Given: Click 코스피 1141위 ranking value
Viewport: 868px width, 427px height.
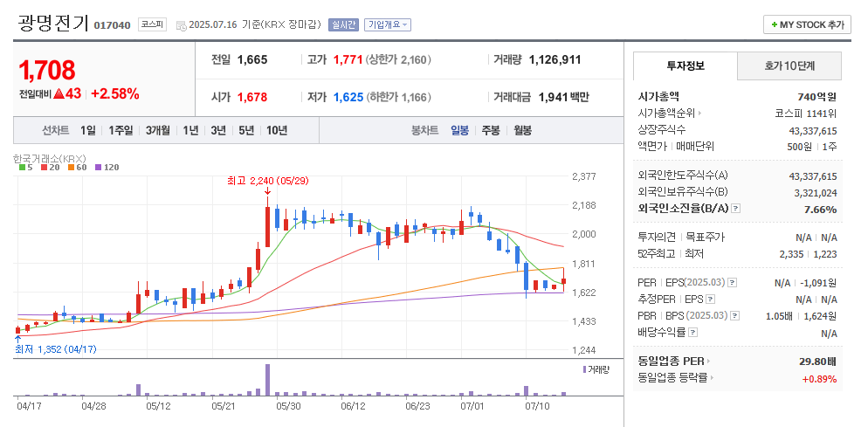Looking at the screenshot, I should (806, 114).
